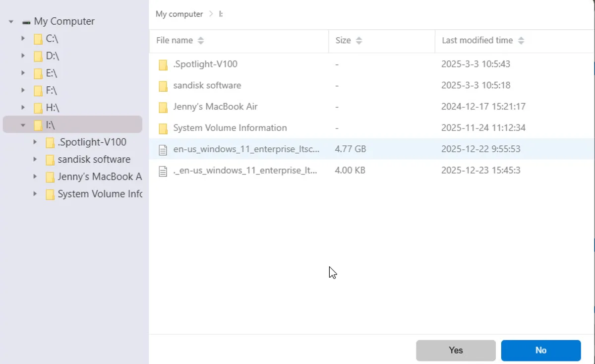Screen dimensions: 595x364
Task: Open My computer from the breadcrumb bar
Action: pyautogui.click(x=179, y=14)
